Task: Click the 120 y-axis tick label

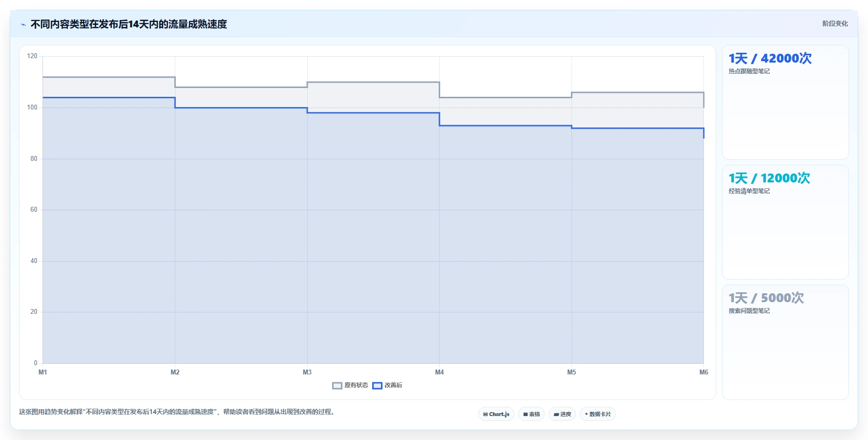Action: tap(32, 56)
